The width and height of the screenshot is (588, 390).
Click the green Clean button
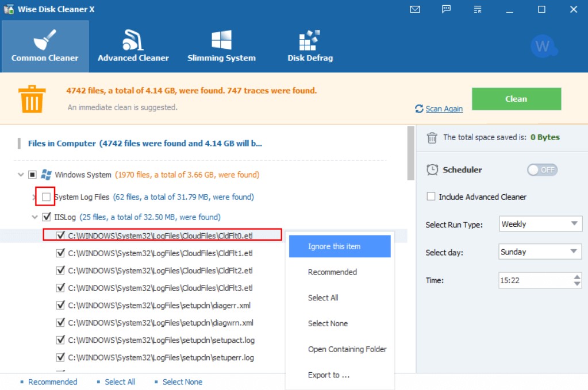(516, 99)
